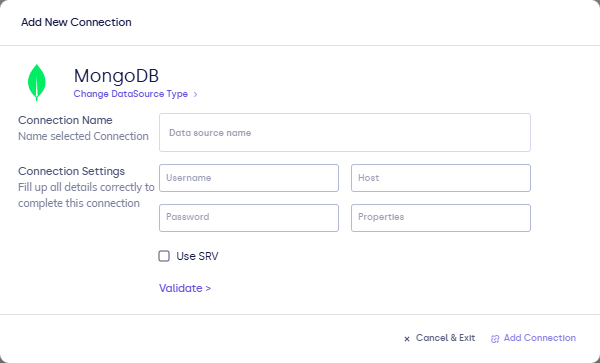The width and height of the screenshot is (600, 363).
Task: Select the Password input field
Action: pos(249,218)
